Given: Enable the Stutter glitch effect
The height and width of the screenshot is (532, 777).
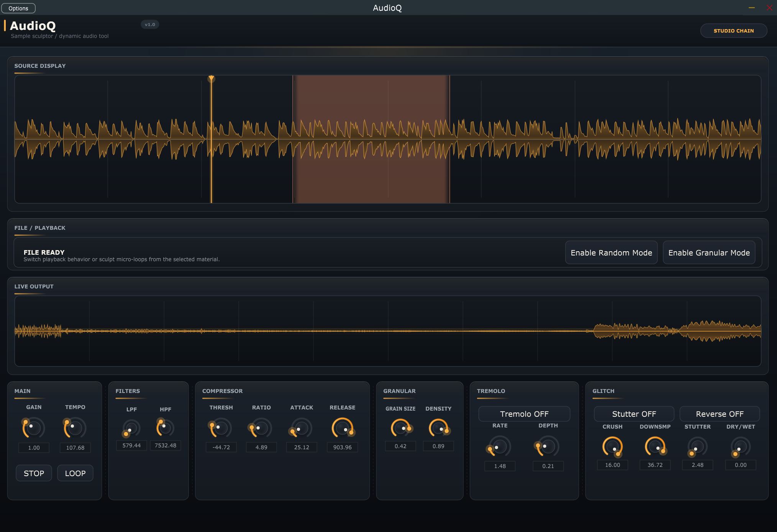Looking at the screenshot, I should pos(634,414).
